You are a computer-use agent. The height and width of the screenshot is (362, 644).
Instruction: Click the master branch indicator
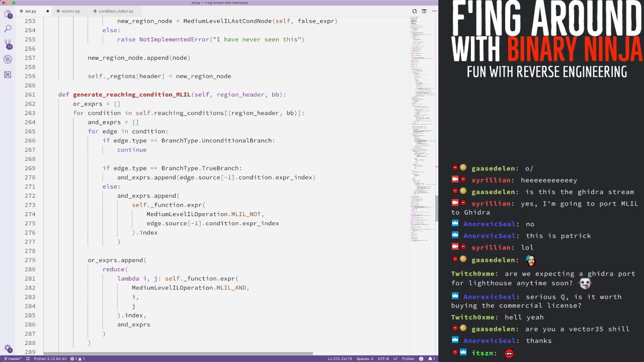[x=13, y=358]
